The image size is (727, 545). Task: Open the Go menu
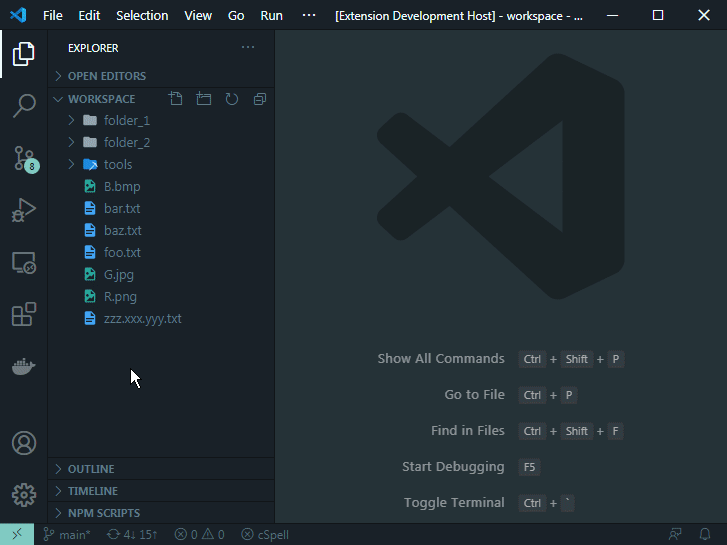click(236, 15)
